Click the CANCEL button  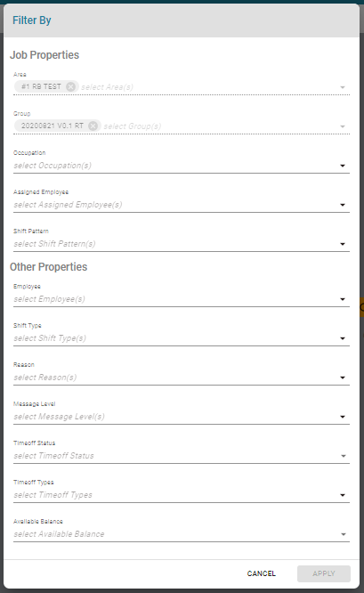pyautogui.click(x=261, y=573)
